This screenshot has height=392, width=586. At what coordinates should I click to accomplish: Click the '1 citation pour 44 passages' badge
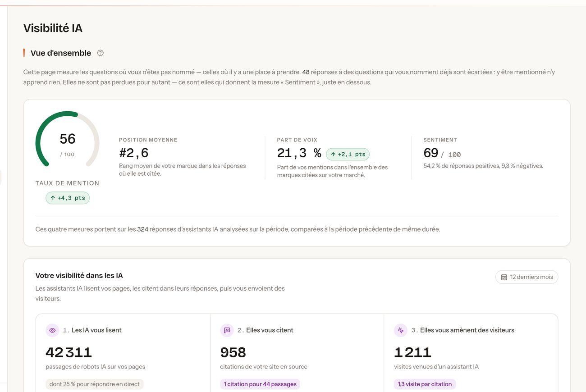pyautogui.click(x=260, y=384)
